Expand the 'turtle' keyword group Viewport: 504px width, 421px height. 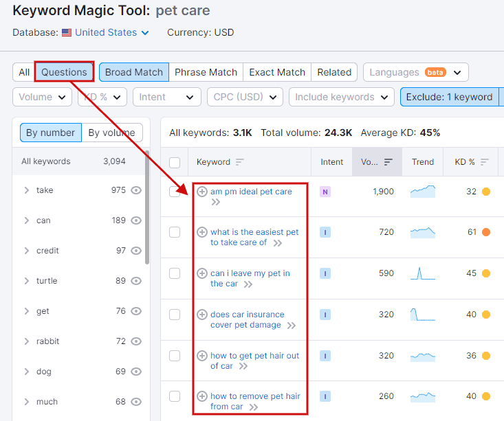pos(27,281)
